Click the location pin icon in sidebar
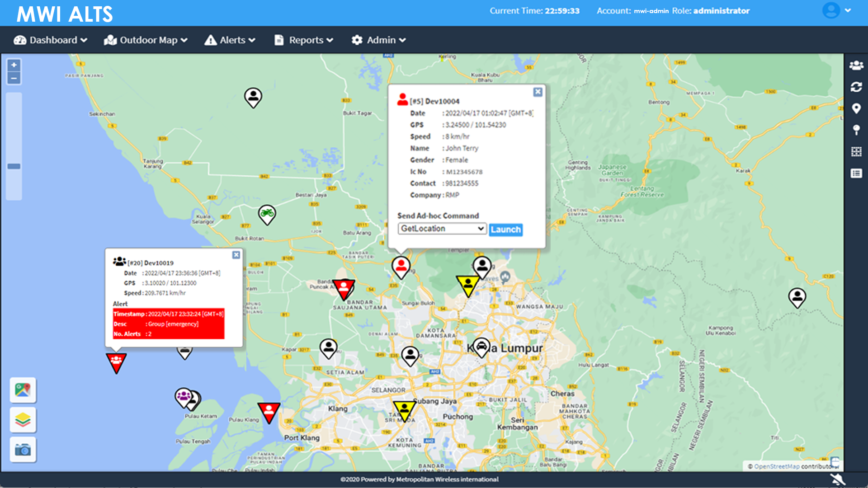Viewport: 868px width, 488px height. pos(856,108)
